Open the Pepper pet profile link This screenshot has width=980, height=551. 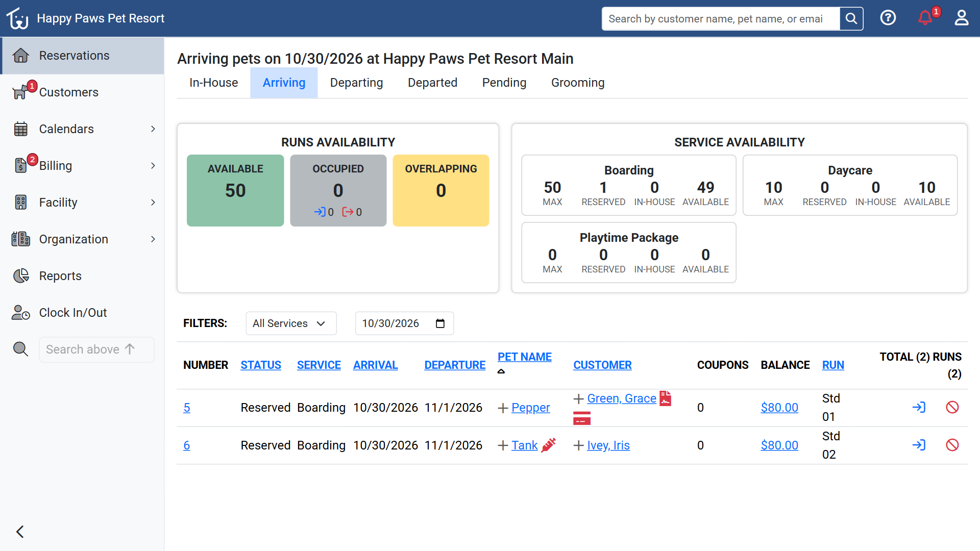click(530, 408)
